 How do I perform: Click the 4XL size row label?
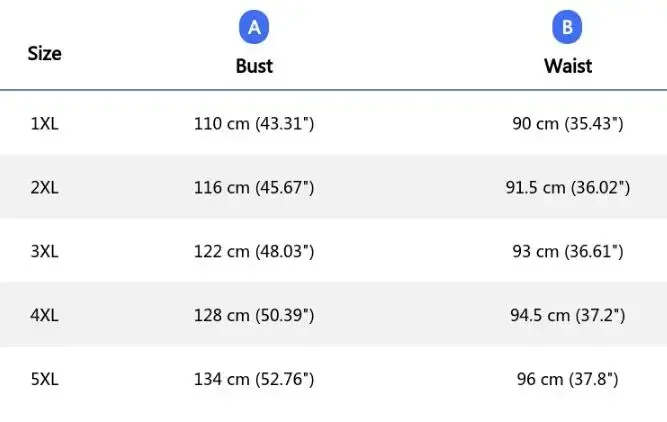point(44,315)
